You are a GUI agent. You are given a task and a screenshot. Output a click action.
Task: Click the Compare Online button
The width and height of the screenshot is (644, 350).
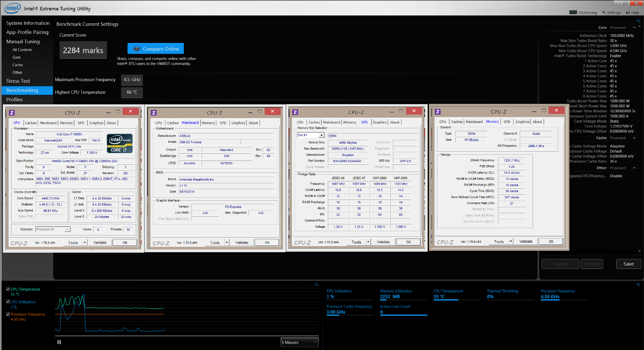[x=156, y=48]
